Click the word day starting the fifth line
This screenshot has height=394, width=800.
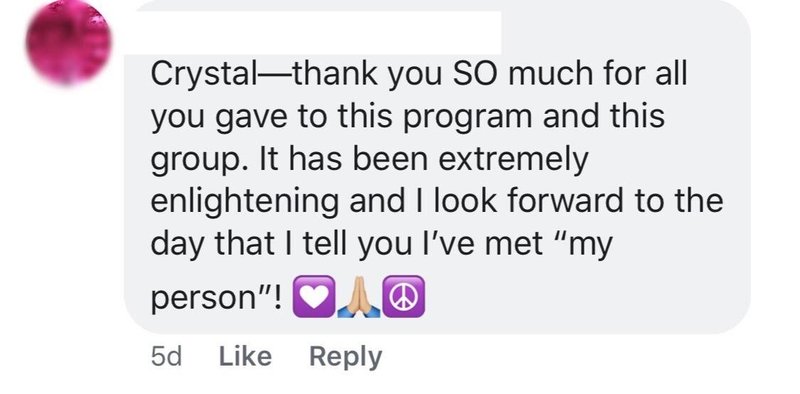coord(179,245)
